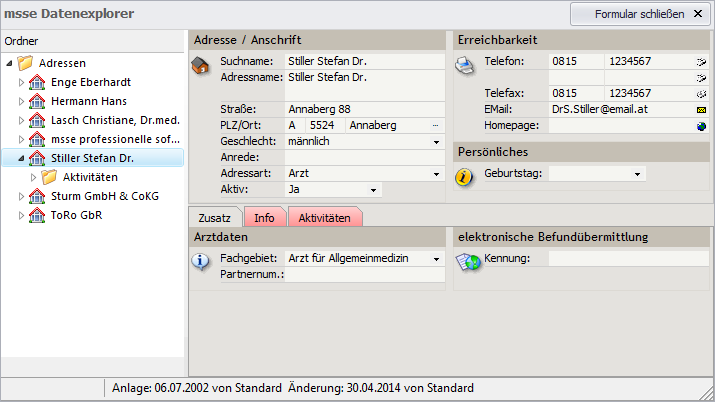Expand the ToRo GbR node
This screenshot has height=402, width=715.
[21, 215]
